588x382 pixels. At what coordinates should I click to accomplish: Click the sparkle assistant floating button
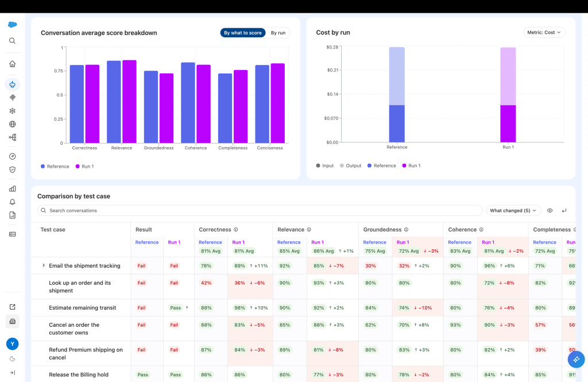[x=576, y=360]
